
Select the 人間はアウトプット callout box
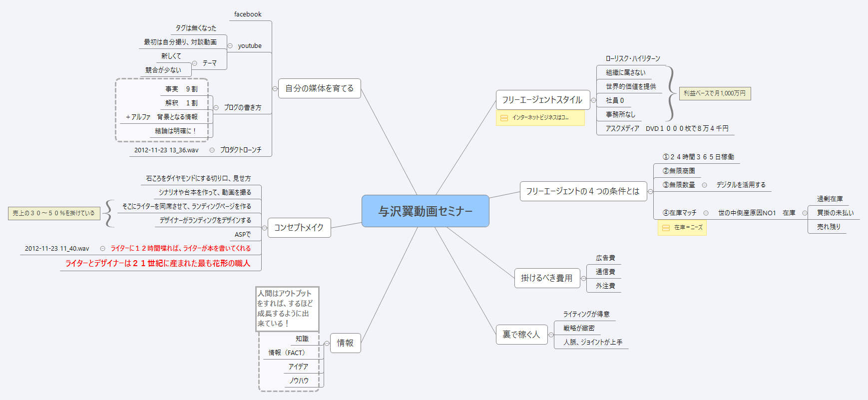point(287,309)
